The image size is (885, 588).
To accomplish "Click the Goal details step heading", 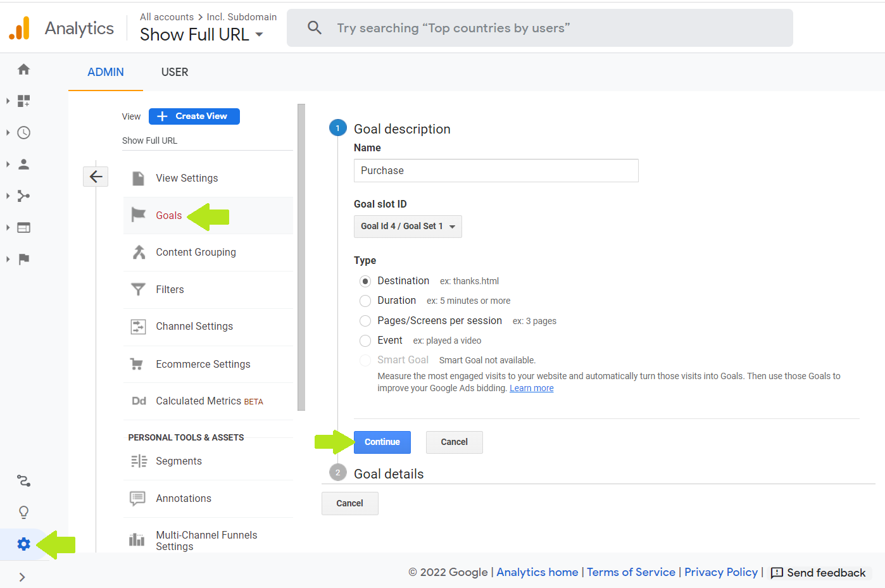I will point(389,474).
